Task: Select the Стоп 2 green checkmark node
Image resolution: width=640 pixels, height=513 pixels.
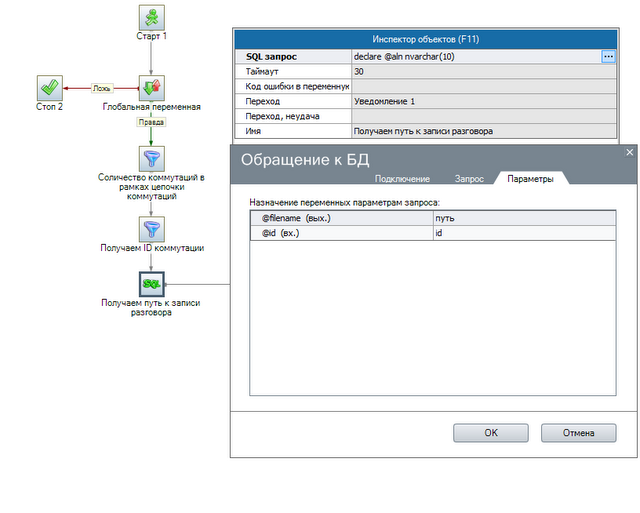Action: 50,87
